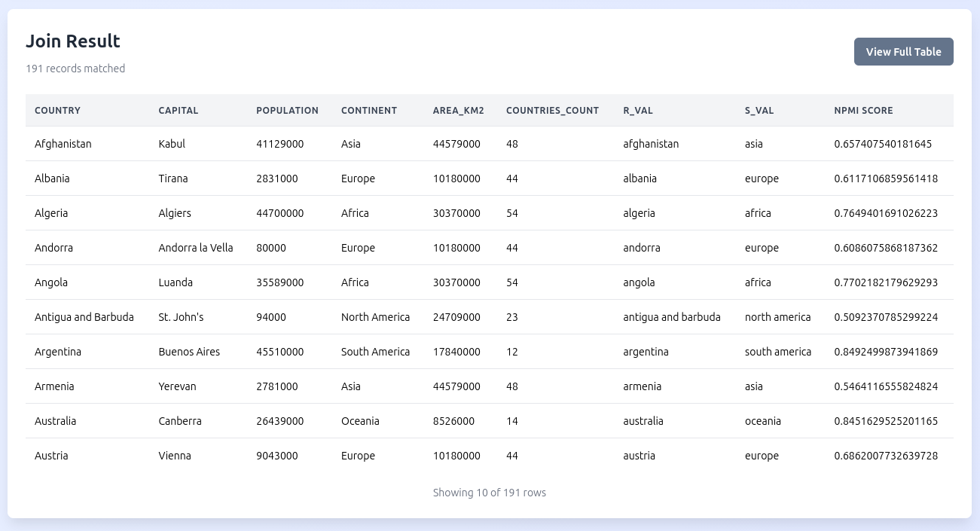
Task: Click the R_VAL column header
Action: click(x=637, y=111)
